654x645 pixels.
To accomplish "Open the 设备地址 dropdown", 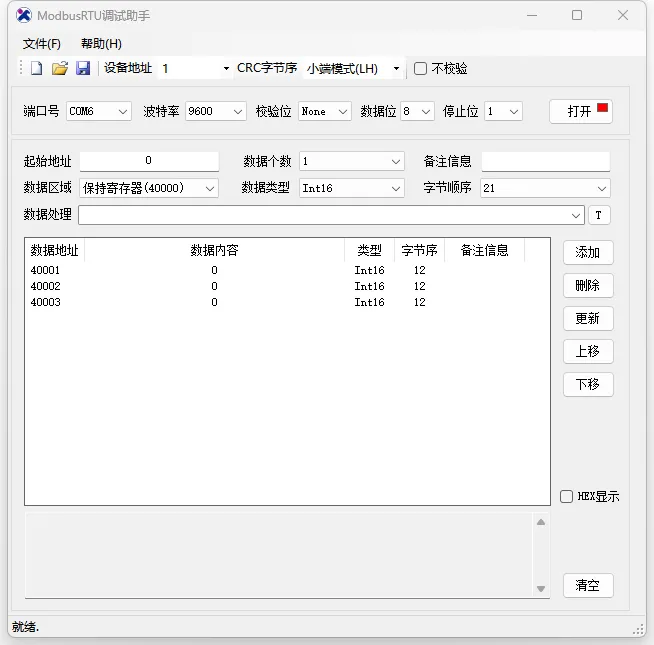I will [226, 68].
